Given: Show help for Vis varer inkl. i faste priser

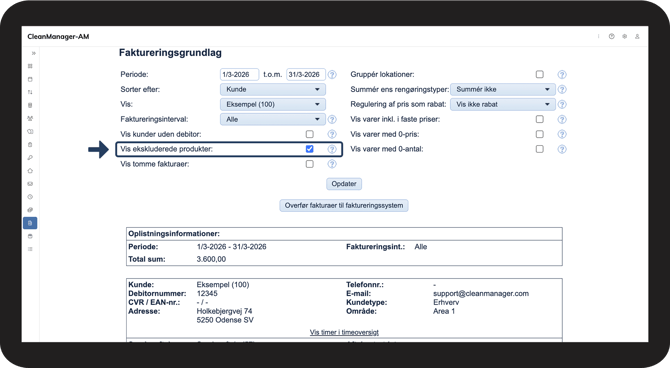Looking at the screenshot, I should click(x=562, y=119).
